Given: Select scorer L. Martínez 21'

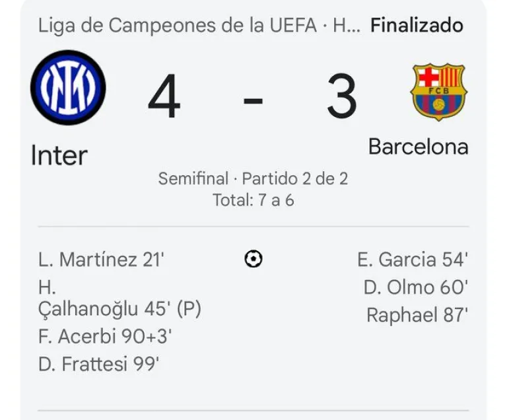Looking at the screenshot, I should (101, 260).
